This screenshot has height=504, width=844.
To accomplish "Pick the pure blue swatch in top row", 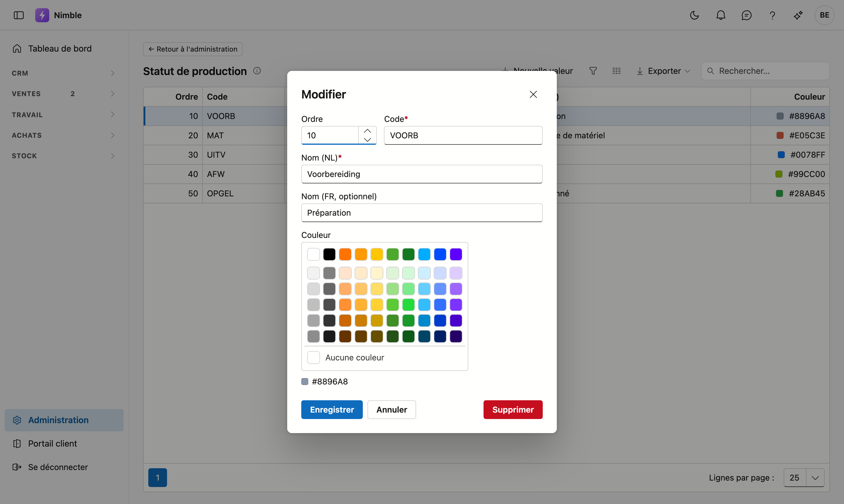I will click(x=440, y=254).
